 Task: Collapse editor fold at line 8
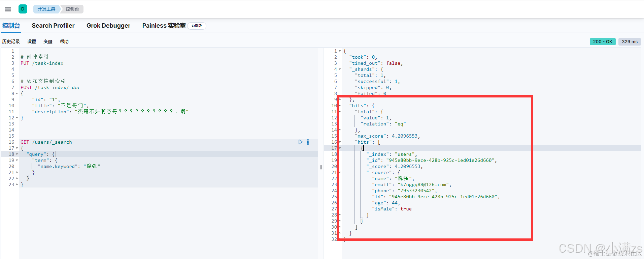(17, 93)
